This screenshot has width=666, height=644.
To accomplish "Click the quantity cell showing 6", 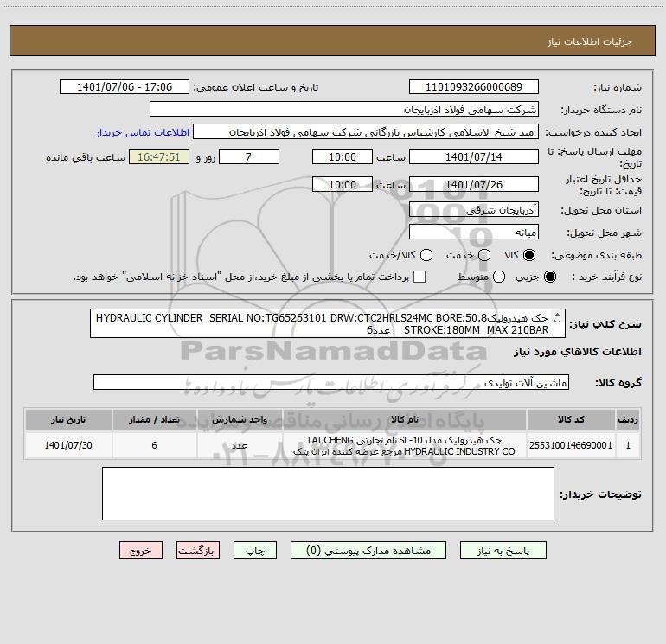I will pos(154,445).
